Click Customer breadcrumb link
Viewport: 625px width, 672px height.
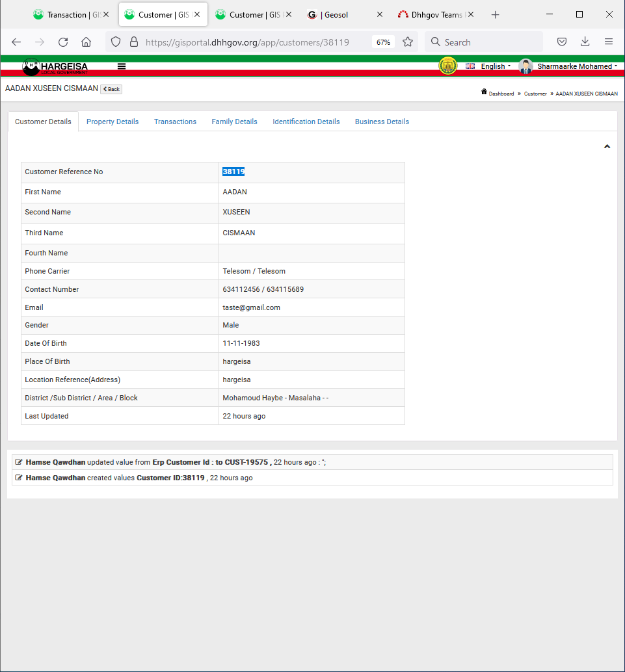tap(535, 94)
